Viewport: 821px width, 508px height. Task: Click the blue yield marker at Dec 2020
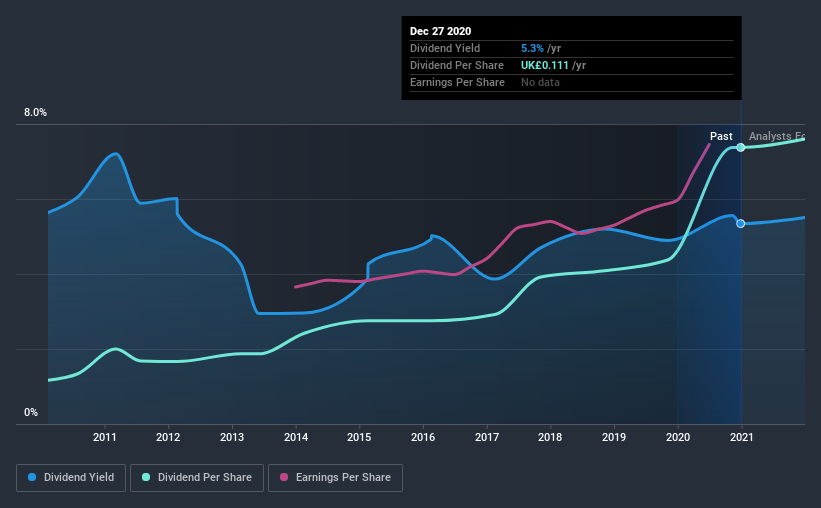[x=740, y=223]
